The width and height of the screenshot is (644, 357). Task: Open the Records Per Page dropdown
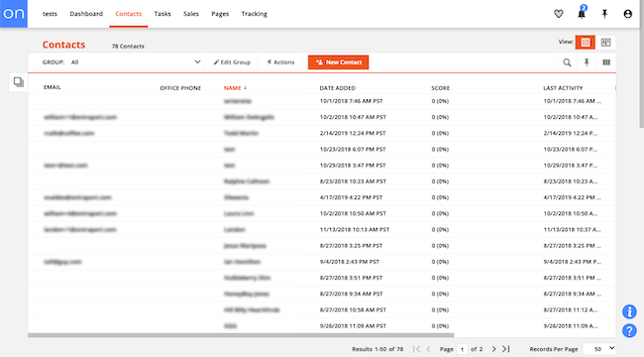[599, 349]
